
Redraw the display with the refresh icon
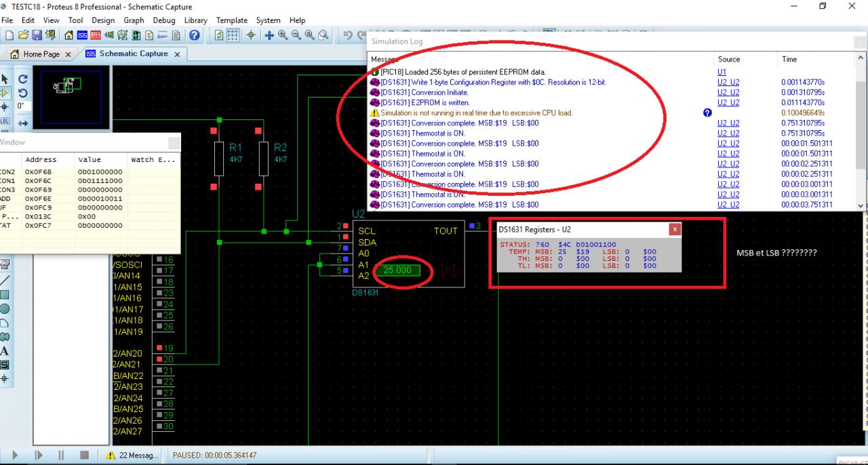[x=219, y=35]
